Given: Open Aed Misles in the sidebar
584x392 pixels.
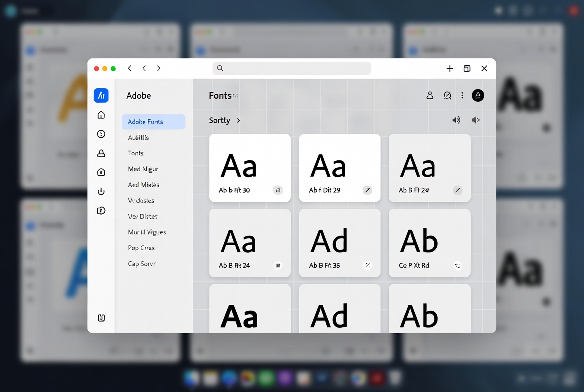Looking at the screenshot, I should 144,185.
